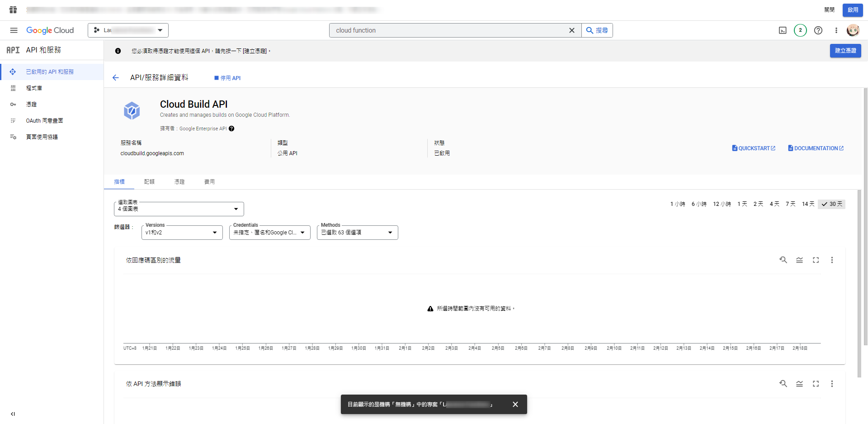Viewport: 868px width, 424px height.
Task: Open OAuth 同意畫面 in the sidebar
Action: coord(52,121)
